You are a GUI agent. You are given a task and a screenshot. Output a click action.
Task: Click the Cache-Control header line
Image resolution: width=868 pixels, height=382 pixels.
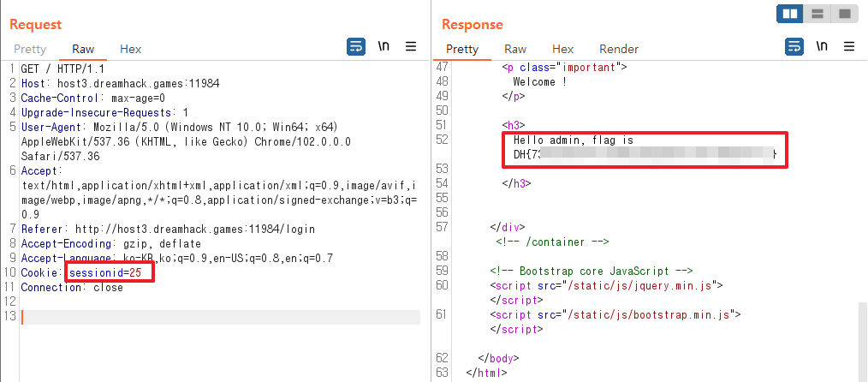[93, 98]
